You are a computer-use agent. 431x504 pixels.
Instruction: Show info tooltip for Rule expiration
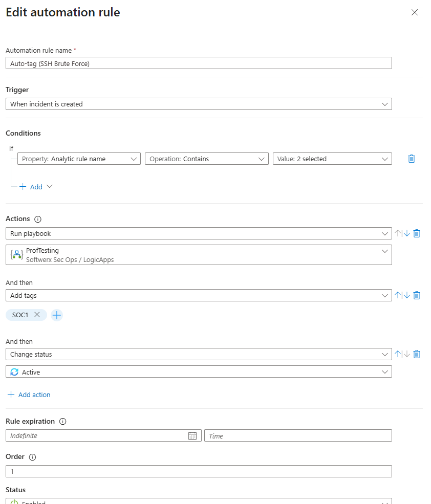pyautogui.click(x=63, y=422)
